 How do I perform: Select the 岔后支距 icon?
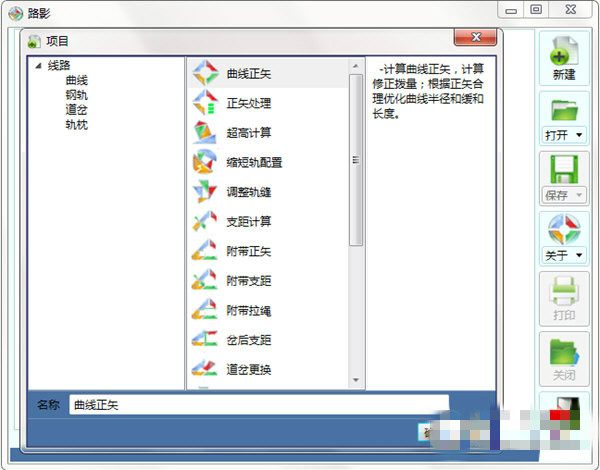point(205,339)
